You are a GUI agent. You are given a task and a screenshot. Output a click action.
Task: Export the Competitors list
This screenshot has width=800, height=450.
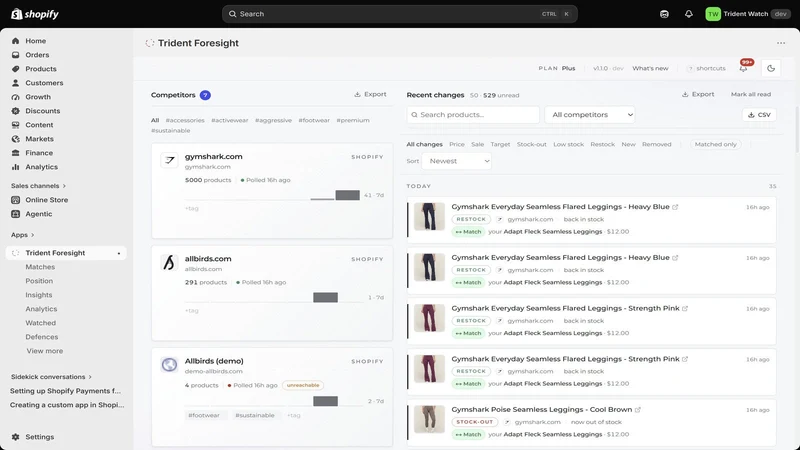coord(370,94)
